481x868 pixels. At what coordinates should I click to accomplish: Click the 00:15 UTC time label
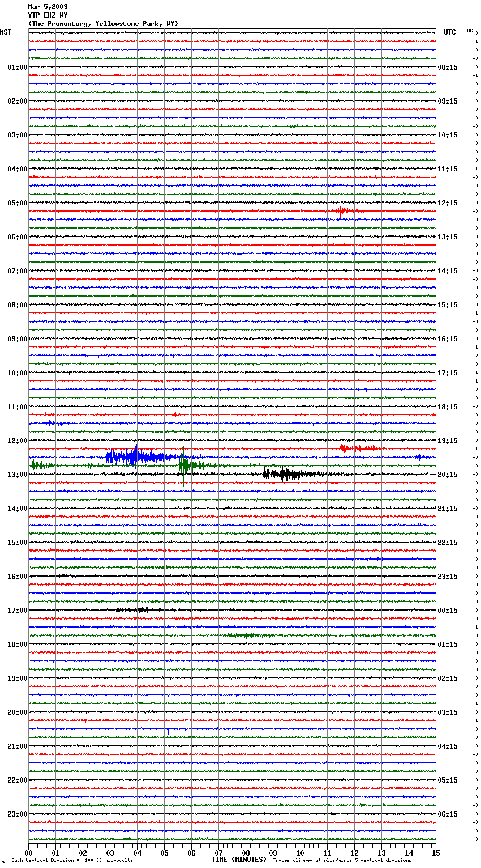(x=448, y=611)
